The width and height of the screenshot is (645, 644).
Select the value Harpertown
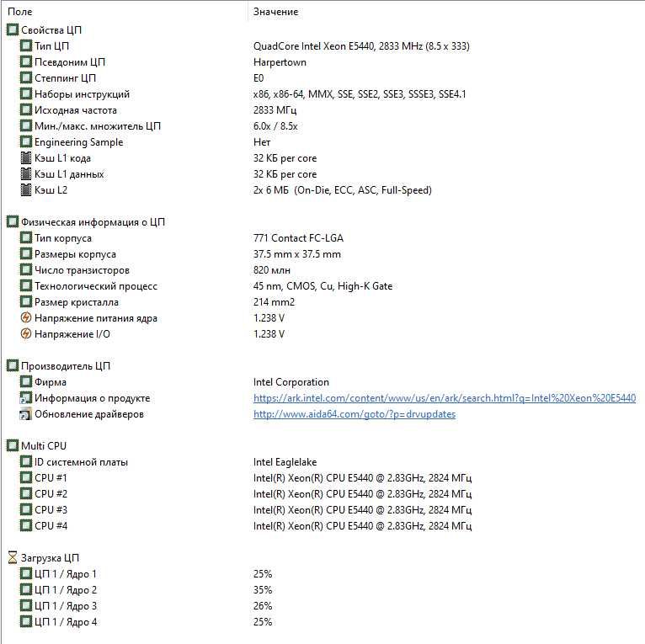pos(280,62)
